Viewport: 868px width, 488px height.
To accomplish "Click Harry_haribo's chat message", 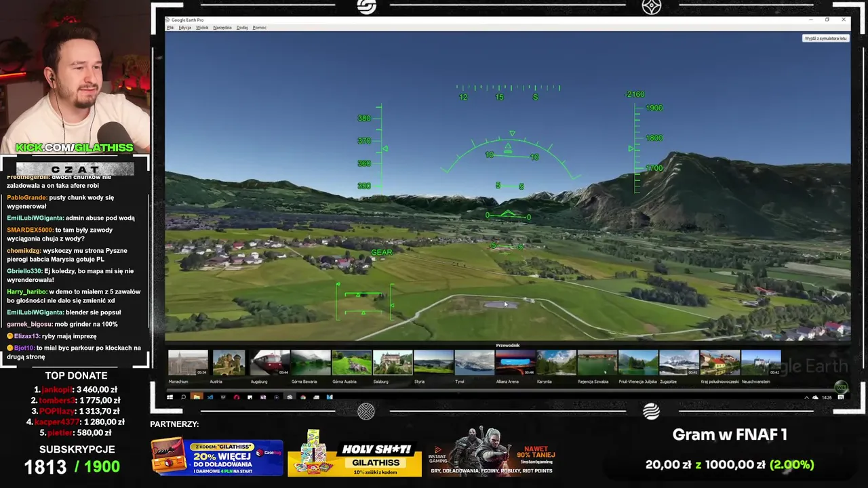I will point(74,296).
